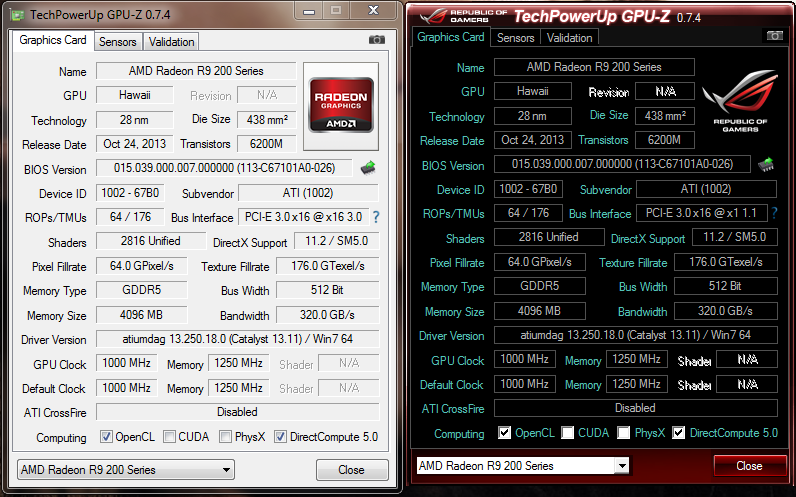Viewport: 796px width, 497px height.
Task: Click camera screenshot icon in left GPU-Z window
Action: pyautogui.click(x=376, y=40)
